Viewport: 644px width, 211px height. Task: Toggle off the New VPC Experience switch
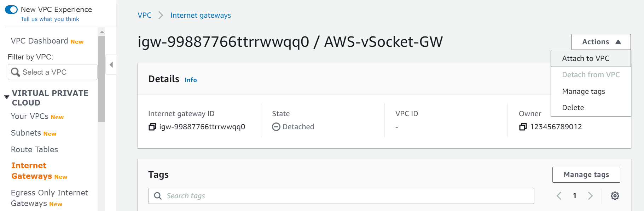[11, 10]
